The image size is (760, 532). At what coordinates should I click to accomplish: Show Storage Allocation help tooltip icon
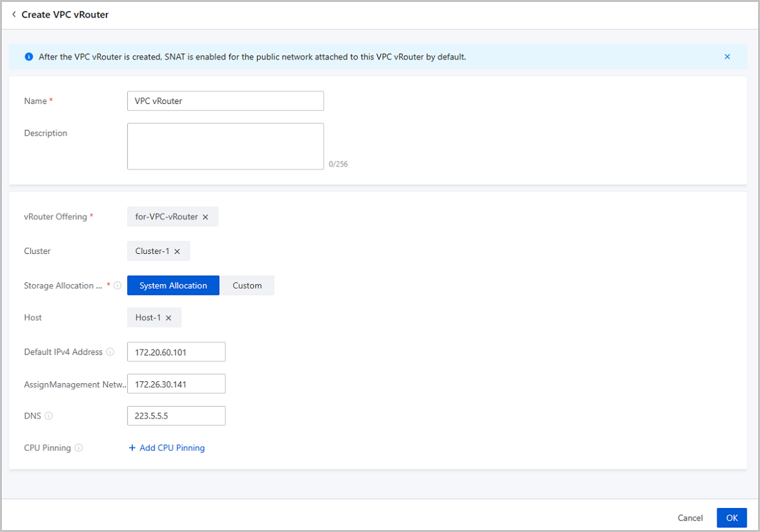click(117, 286)
